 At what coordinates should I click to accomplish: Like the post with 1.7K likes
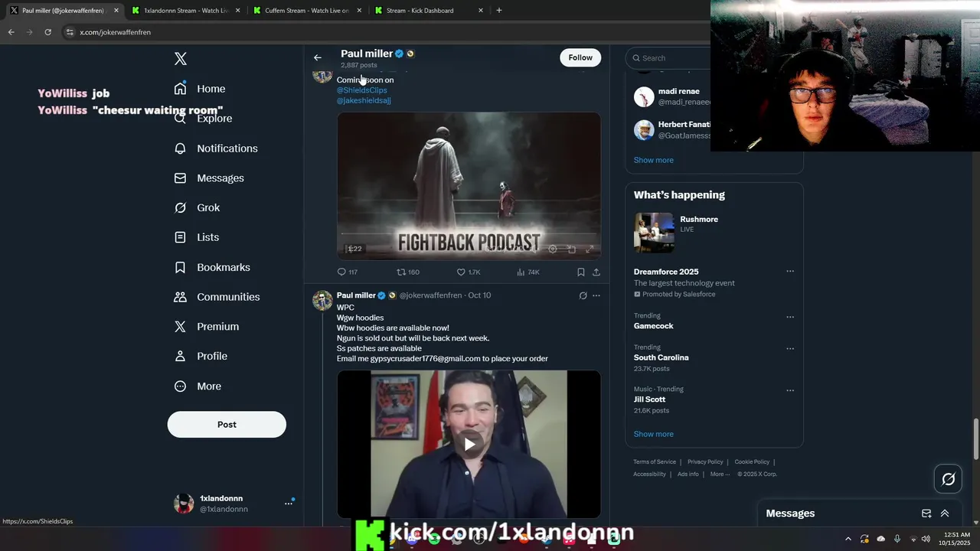pos(469,272)
